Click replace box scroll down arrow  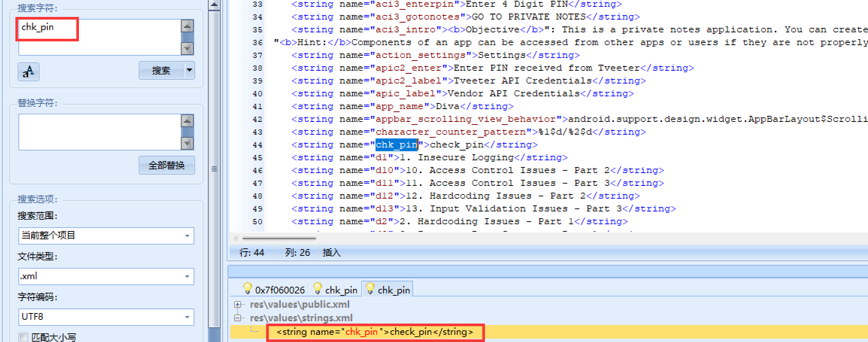187,143
